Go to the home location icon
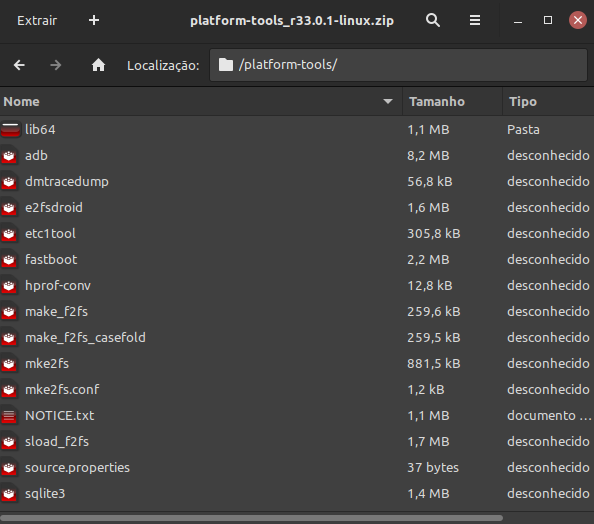The image size is (594, 524). (98, 65)
